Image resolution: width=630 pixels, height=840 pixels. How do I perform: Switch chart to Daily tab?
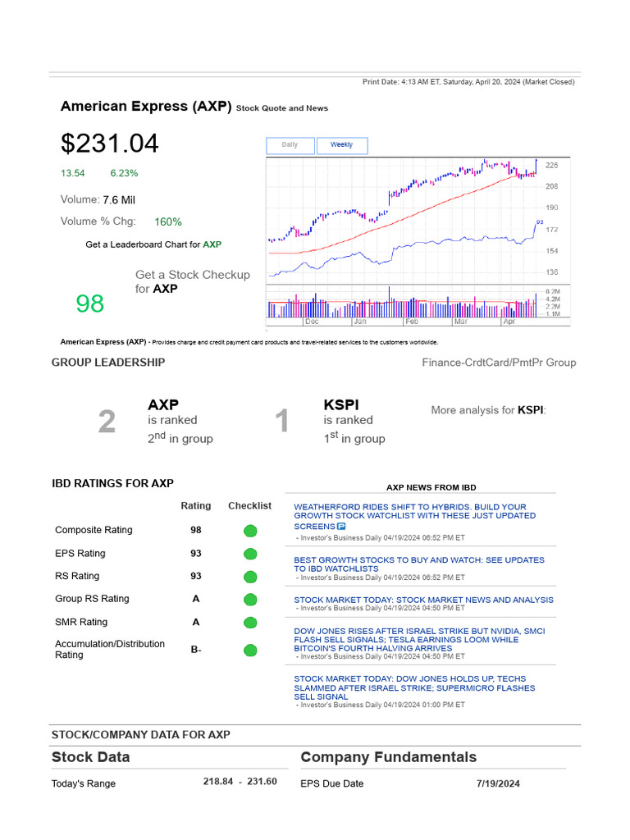(x=290, y=145)
